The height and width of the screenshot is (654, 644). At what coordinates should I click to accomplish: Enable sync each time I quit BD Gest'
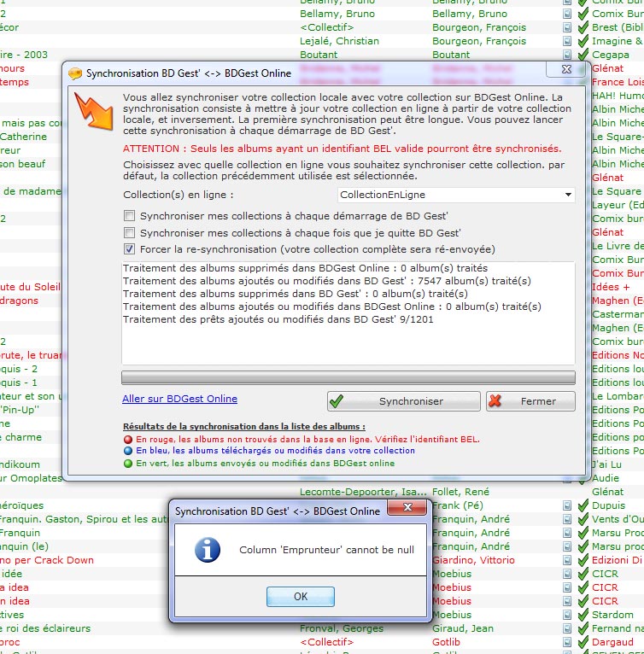[x=130, y=233]
